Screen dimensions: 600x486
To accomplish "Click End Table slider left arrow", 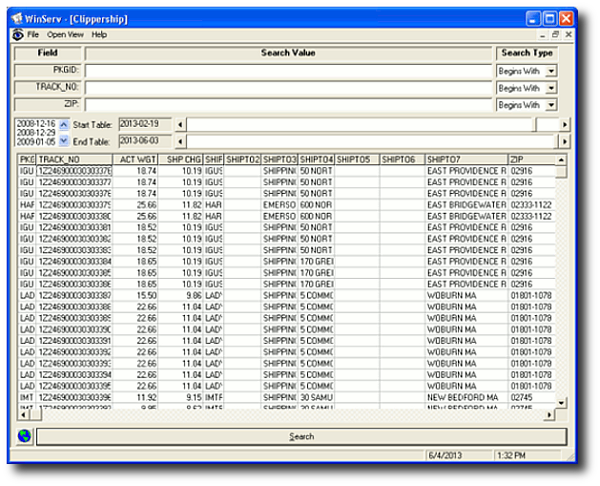I will [180, 141].
